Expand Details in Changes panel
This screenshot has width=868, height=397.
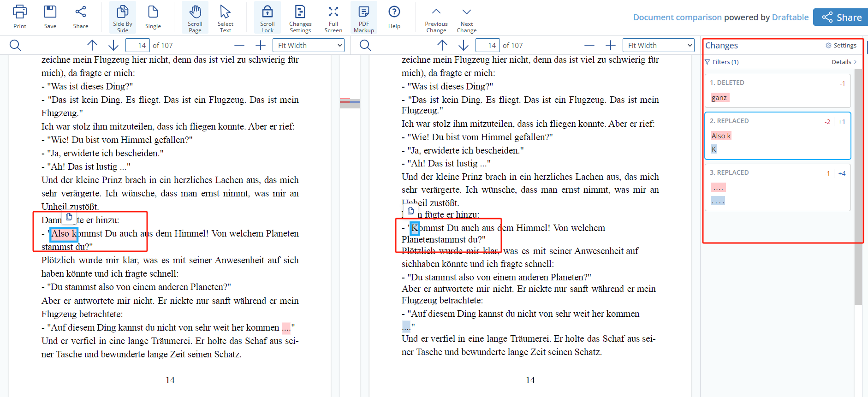click(844, 62)
